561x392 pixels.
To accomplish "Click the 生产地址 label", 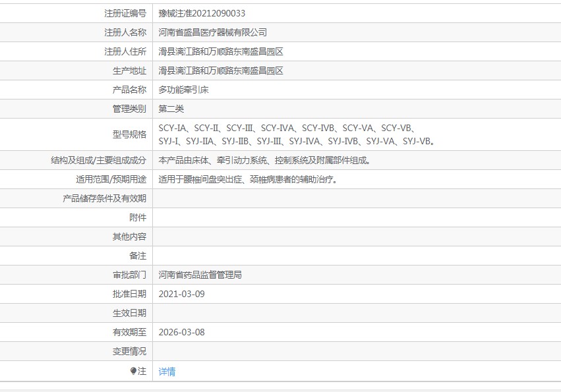I will pyautogui.click(x=129, y=70).
